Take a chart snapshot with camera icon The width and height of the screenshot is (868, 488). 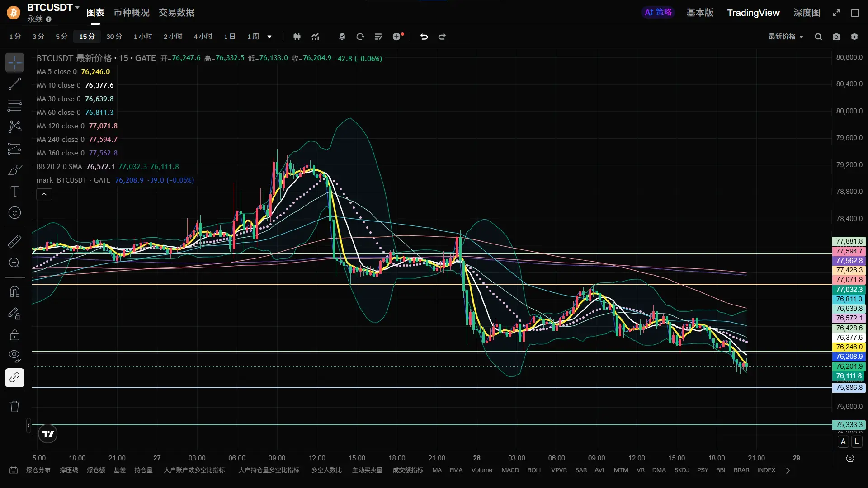pos(836,37)
